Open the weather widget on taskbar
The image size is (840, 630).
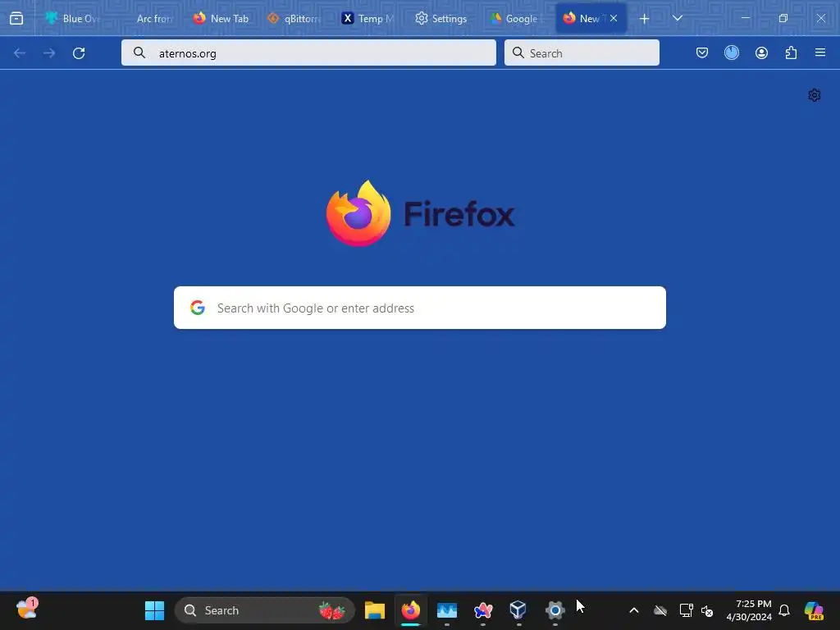(27, 609)
